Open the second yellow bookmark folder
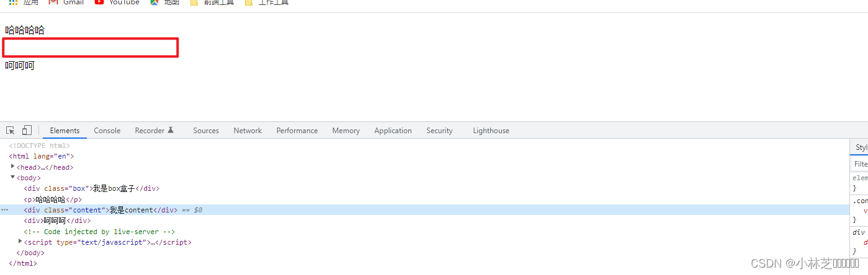The image size is (868, 275). pos(266,2)
